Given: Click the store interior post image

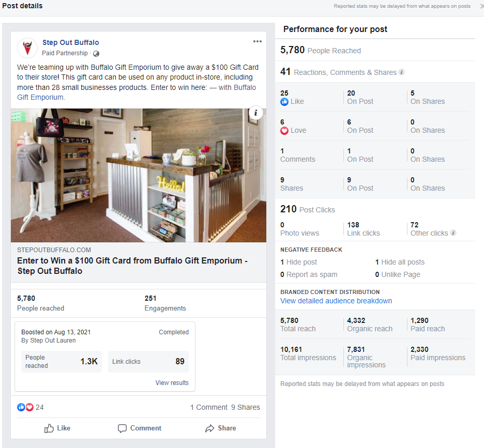Looking at the screenshot, I should point(139,175).
